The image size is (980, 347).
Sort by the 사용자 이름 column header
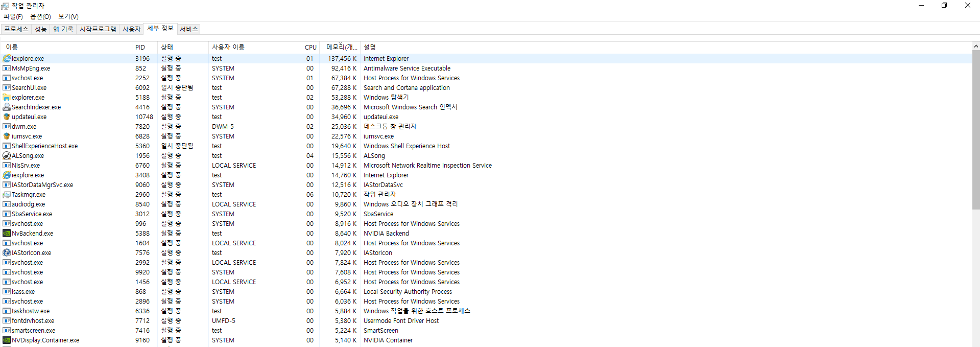click(254, 47)
